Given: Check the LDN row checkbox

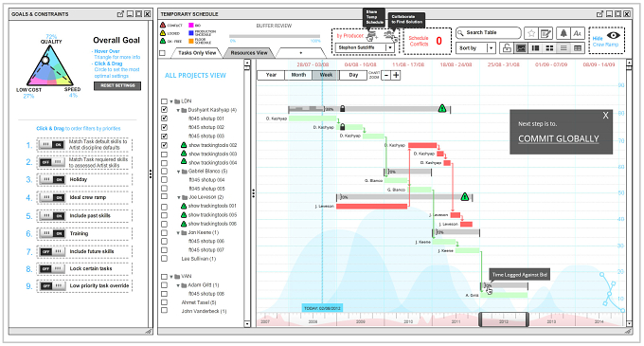Looking at the screenshot, I should [x=164, y=101].
